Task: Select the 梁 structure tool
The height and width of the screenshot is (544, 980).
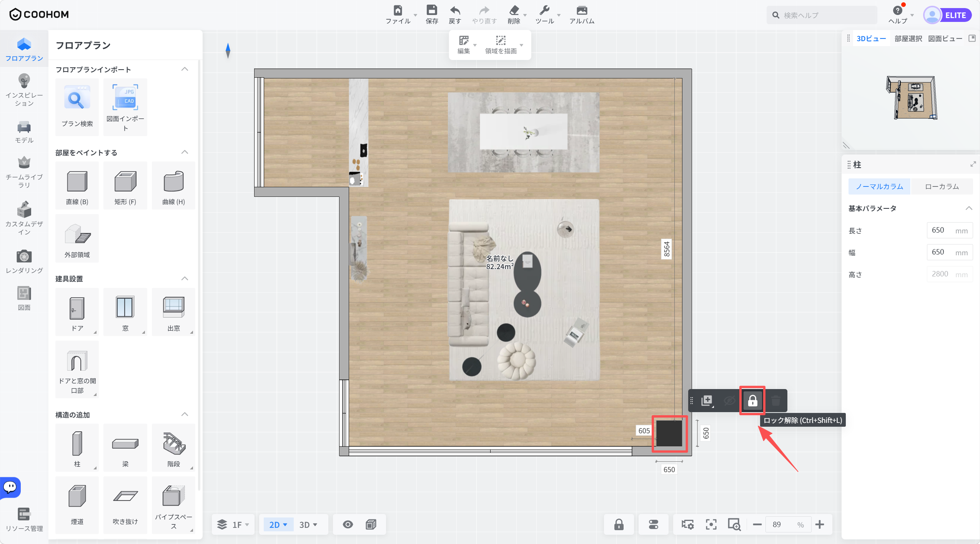Action: (x=125, y=448)
